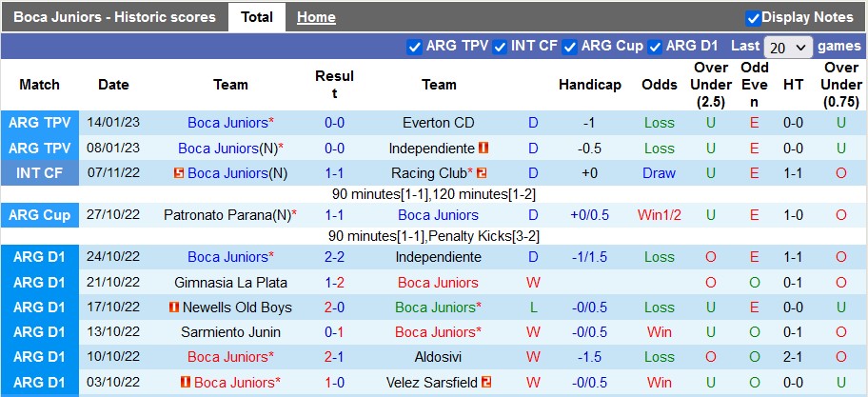This screenshot has width=868, height=397.
Task: Toggle the ARG D1 filter checkbox
Action: 655,47
